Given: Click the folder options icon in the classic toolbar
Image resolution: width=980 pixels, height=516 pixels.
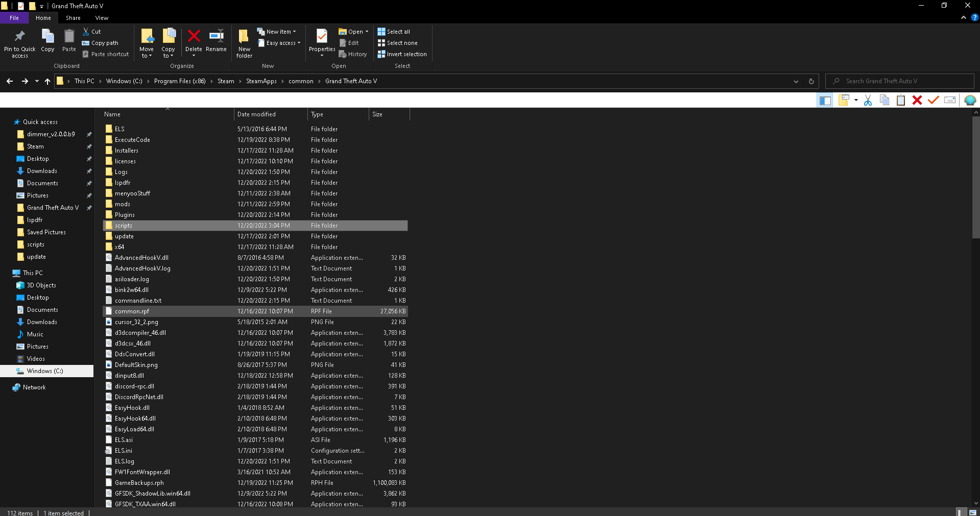Looking at the screenshot, I should click(x=843, y=100).
